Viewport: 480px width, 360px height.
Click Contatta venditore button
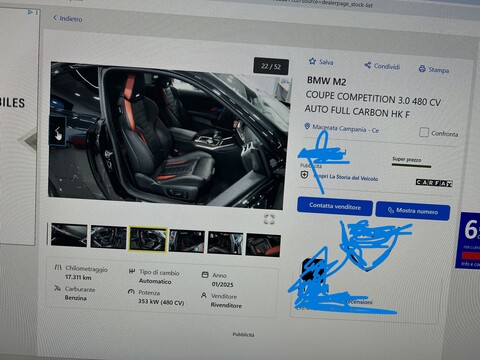tap(335, 207)
